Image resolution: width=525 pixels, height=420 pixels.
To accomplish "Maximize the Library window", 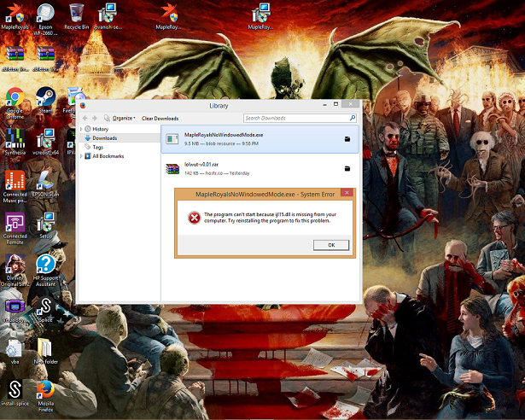I will click(335, 104).
